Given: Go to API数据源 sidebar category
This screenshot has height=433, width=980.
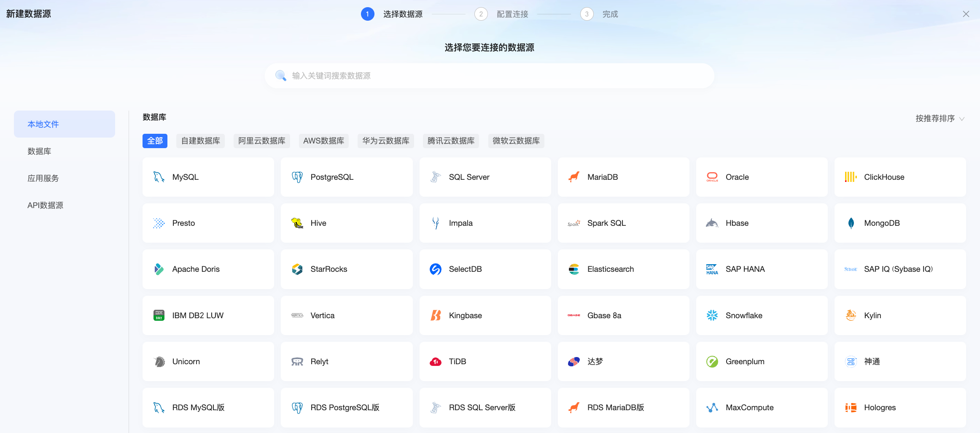Looking at the screenshot, I should tap(65, 205).
